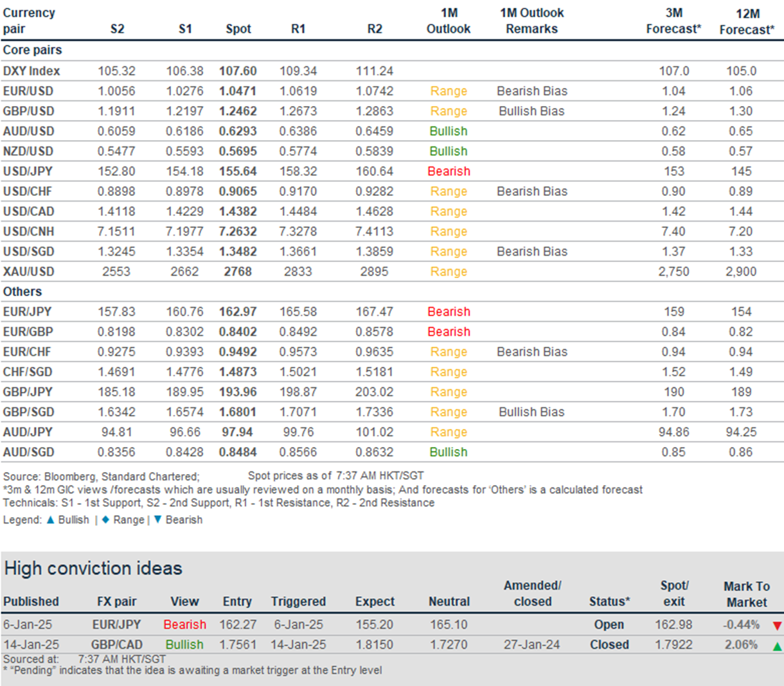The width and height of the screenshot is (784, 686).
Task: Click Bearish Bias remark in the USD/SGD row
Action: point(532,251)
